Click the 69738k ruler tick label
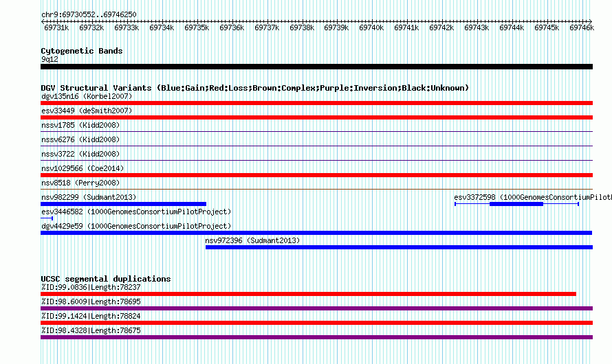Image resolution: width=612 pixels, height=364 pixels. coord(302,27)
